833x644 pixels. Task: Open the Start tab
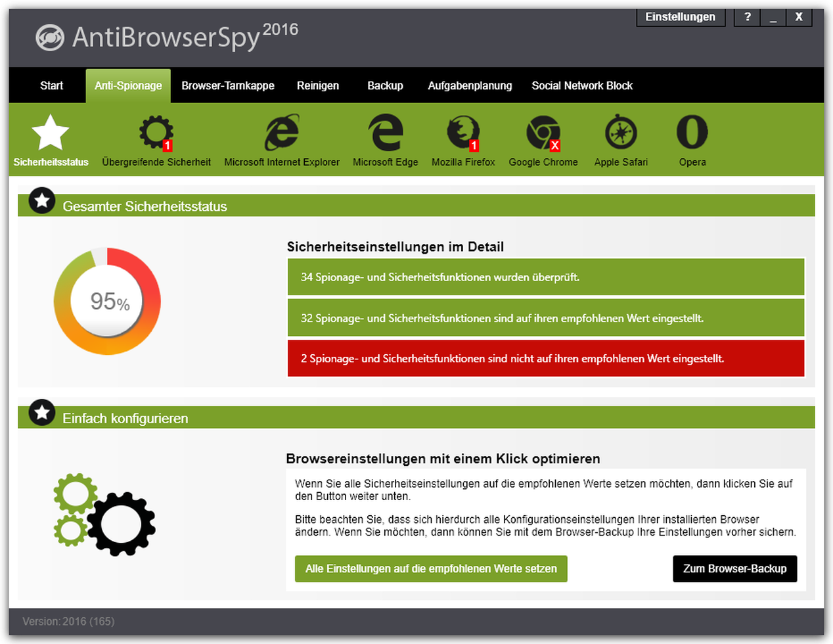51,85
